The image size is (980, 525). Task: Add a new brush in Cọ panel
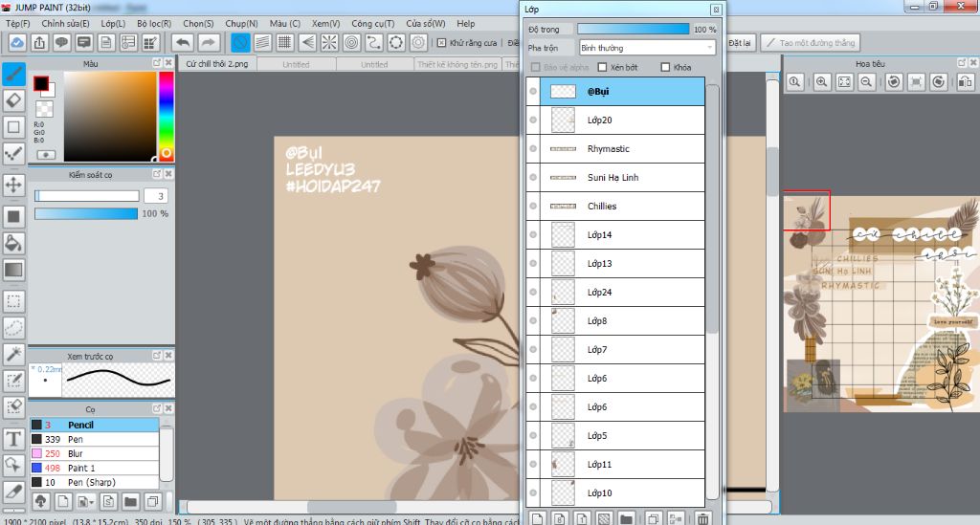(x=62, y=501)
